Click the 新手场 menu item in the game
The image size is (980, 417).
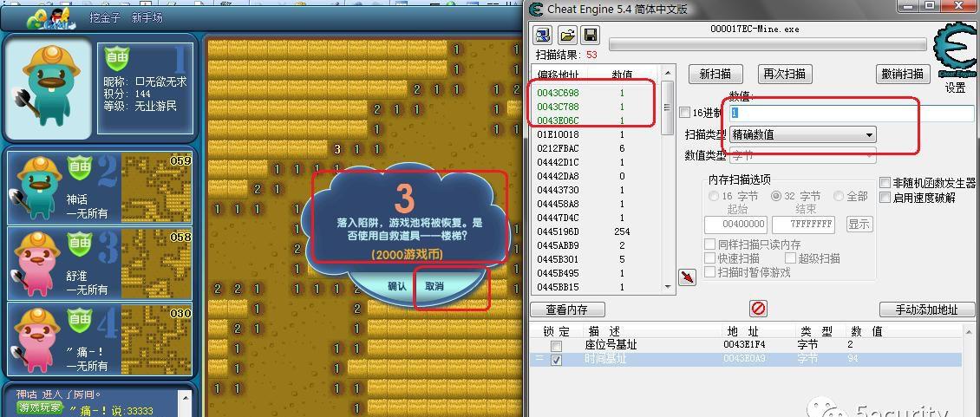point(147,17)
